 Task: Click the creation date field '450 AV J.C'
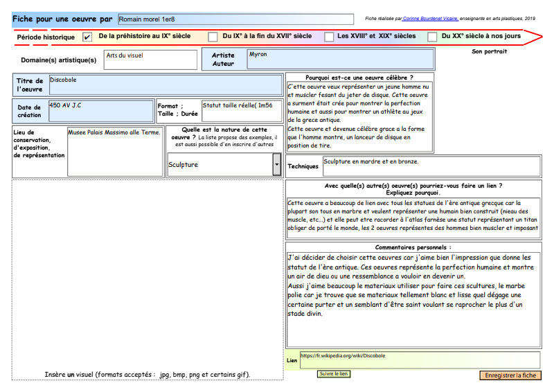click(100, 111)
